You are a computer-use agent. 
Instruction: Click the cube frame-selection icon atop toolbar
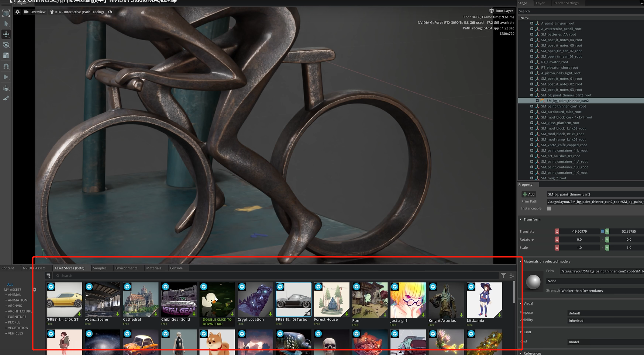[6, 14]
